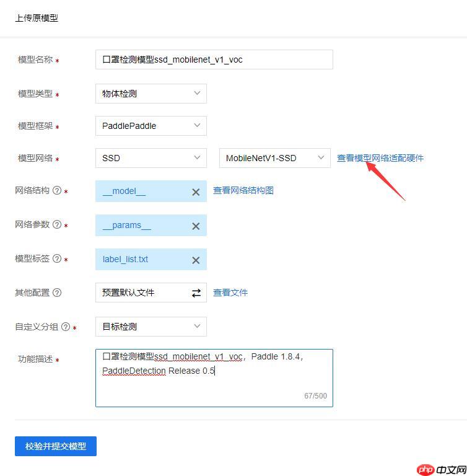
Task: Open the 模型框架 dropdown showing PaddlePaddle
Action: click(x=151, y=126)
